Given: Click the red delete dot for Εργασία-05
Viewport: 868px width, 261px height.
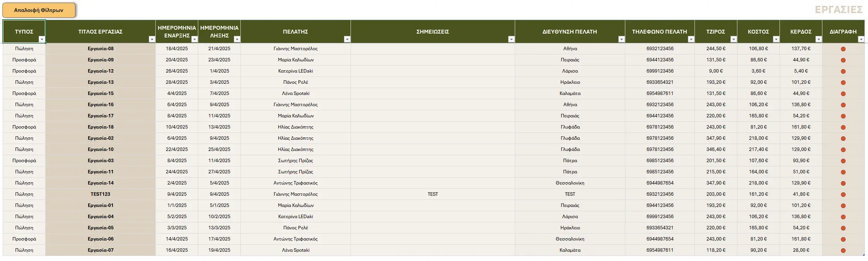Looking at the screenshot, I should [843, 228].
